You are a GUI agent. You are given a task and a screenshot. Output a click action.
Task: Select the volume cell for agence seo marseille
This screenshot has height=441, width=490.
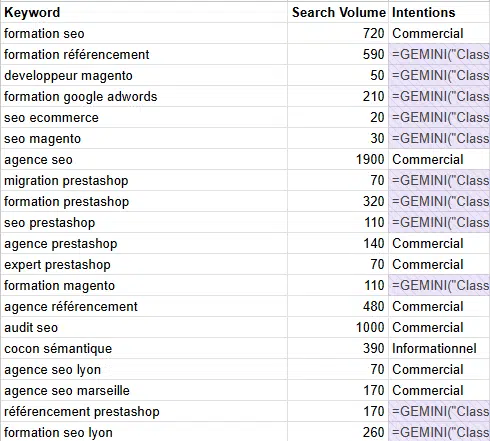[x=338, y=390]
